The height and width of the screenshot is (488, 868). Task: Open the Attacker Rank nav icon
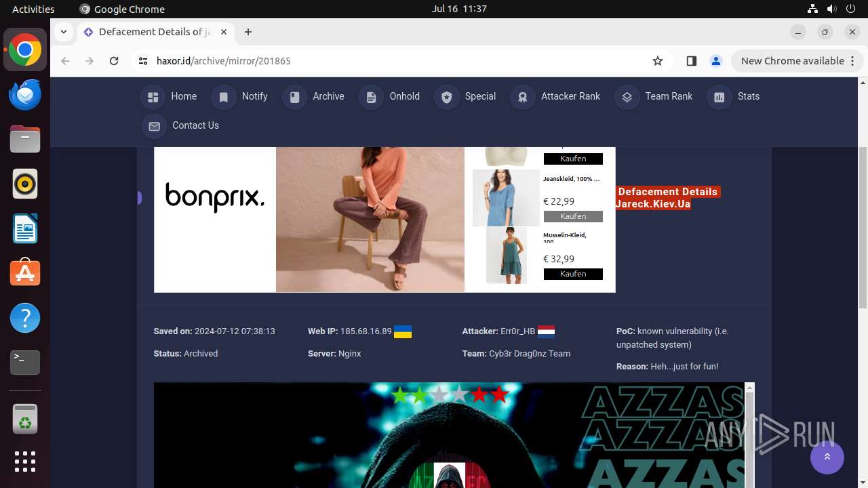522,97
